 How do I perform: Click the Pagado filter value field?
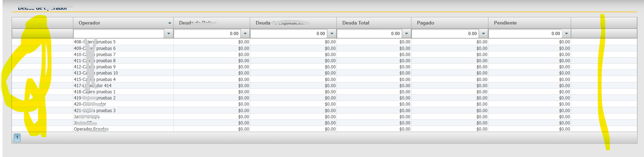tap(445, 34)
